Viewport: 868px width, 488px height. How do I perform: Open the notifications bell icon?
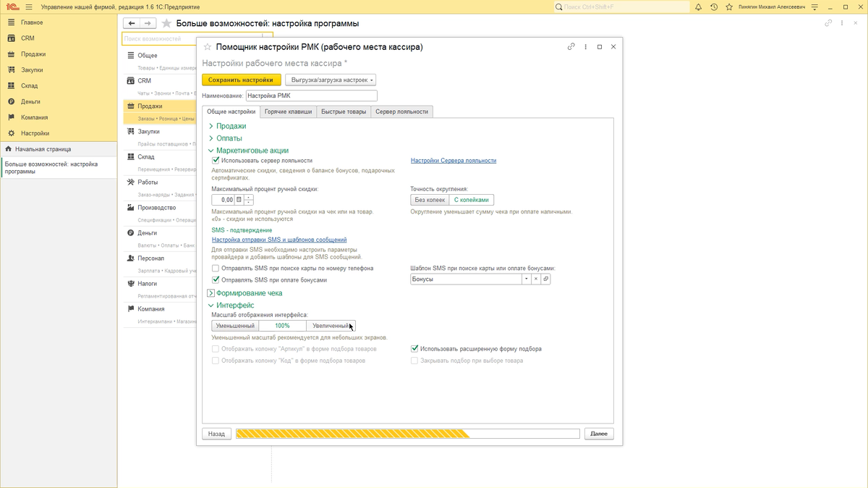click(698, 7)
